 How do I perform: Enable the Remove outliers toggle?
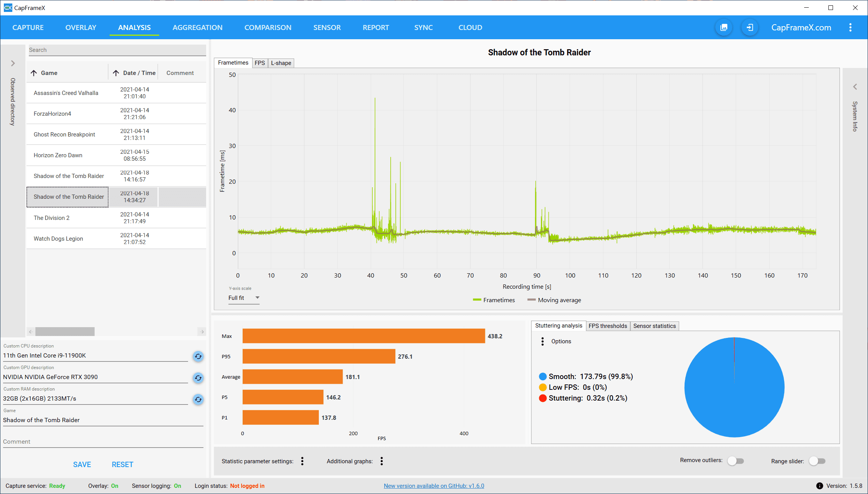click(x=735, y=461)
